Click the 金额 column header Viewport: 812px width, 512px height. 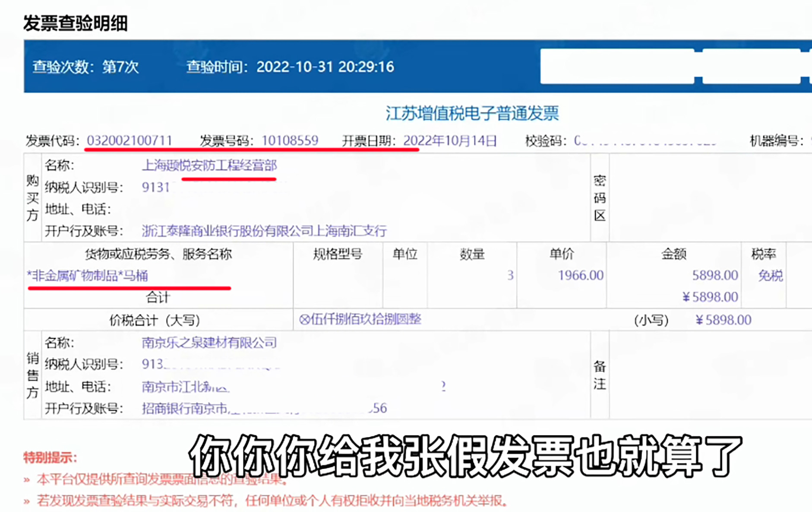(x=674, y=254)
